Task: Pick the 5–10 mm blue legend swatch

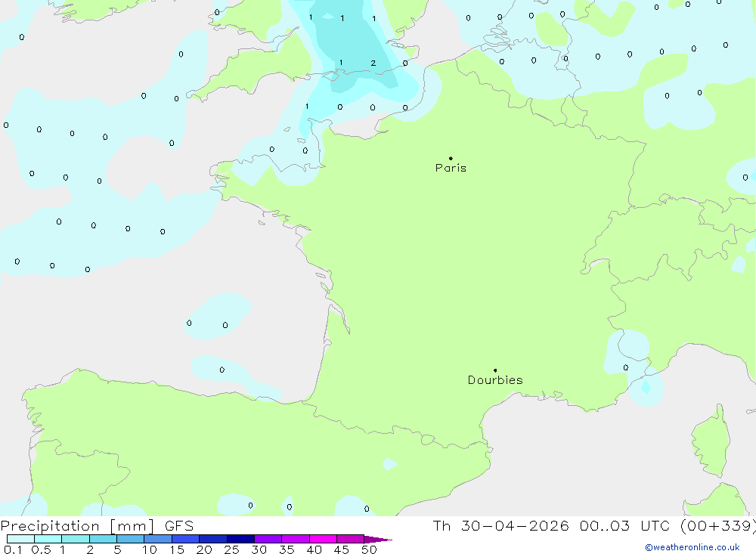Action: click(131, 539)
